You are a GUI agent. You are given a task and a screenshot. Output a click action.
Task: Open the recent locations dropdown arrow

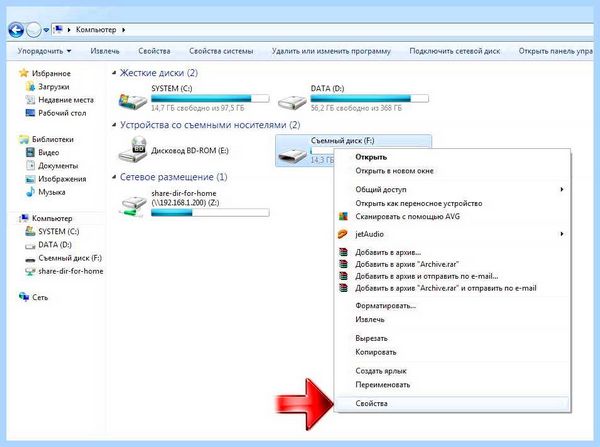coord(46,30)
